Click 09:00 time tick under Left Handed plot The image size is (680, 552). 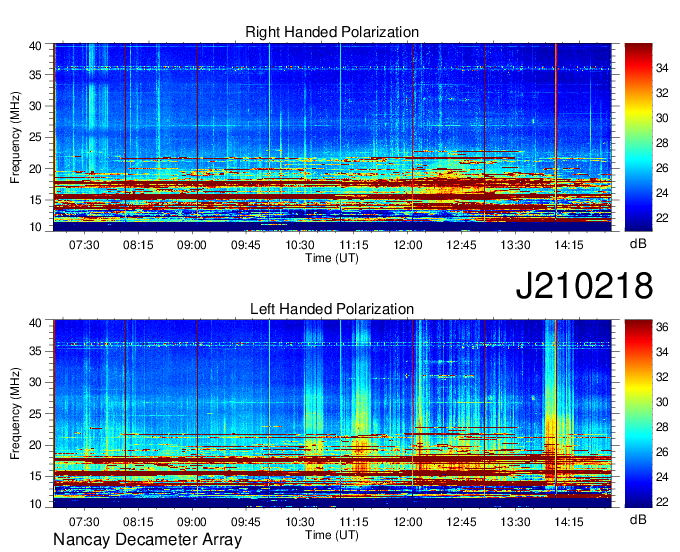click(x=192, y=522)
